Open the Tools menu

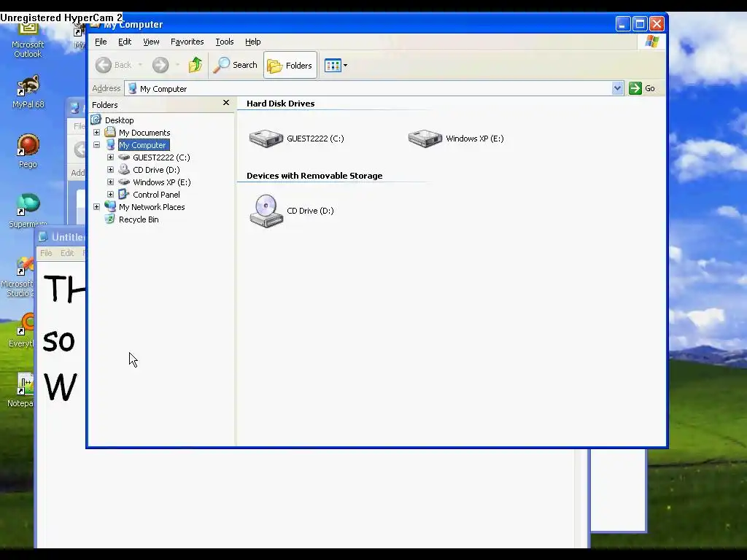point(225,42)
